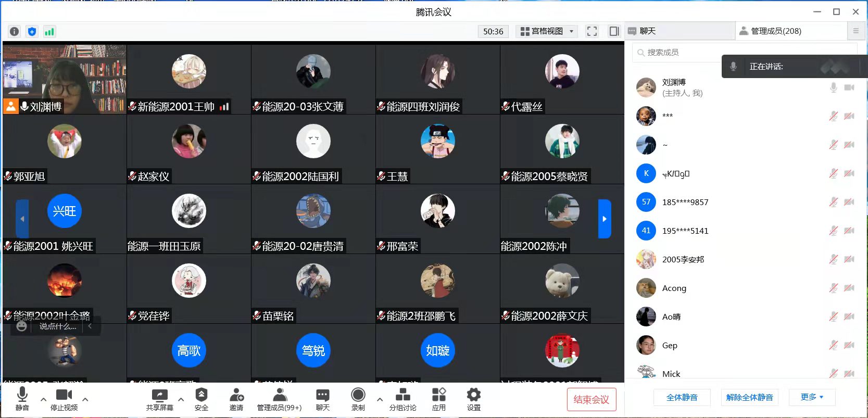Toggle the side panel layout icon

[614, 31]
